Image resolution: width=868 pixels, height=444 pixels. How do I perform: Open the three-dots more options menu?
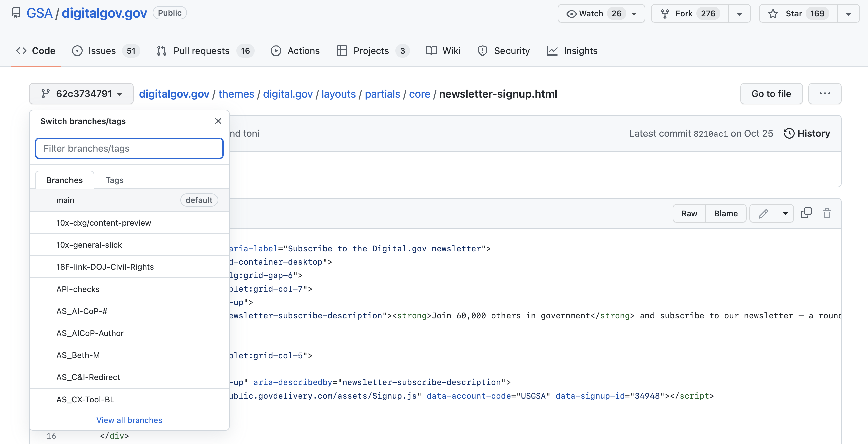pyautogui.click(x=824, y=94)
